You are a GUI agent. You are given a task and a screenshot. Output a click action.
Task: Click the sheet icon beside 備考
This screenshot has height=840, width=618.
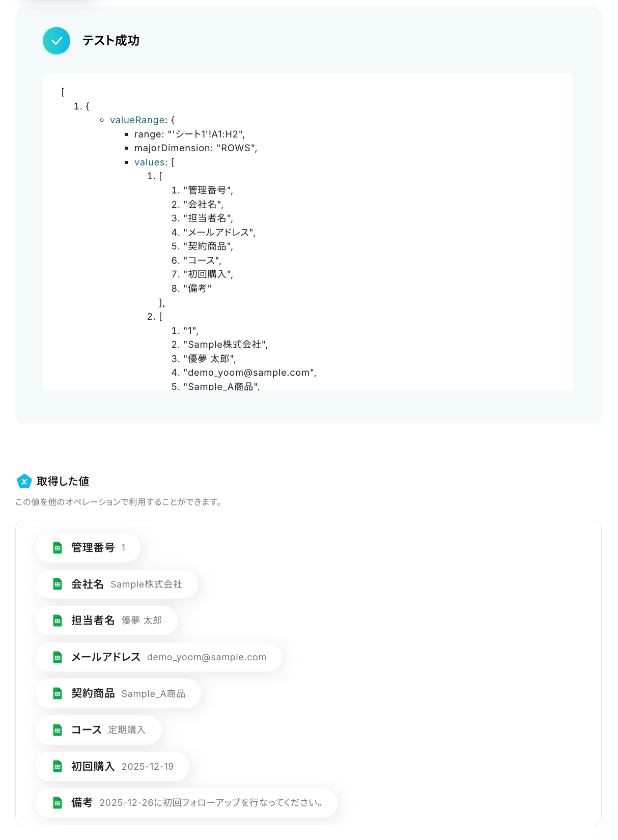point(58,803)
